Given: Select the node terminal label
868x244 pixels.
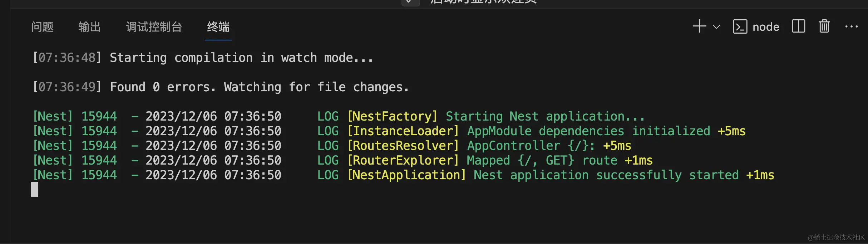Looking at the screenshot, I should 766,27.
